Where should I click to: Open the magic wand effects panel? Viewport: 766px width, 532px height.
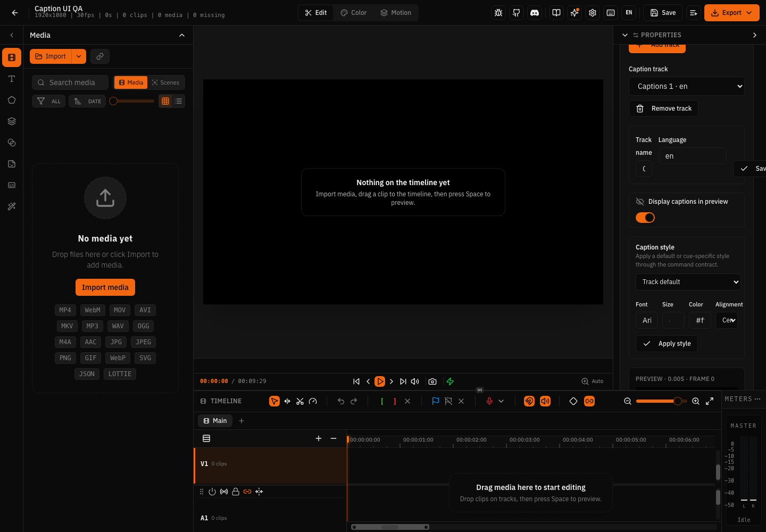click(x=12, y=206)
